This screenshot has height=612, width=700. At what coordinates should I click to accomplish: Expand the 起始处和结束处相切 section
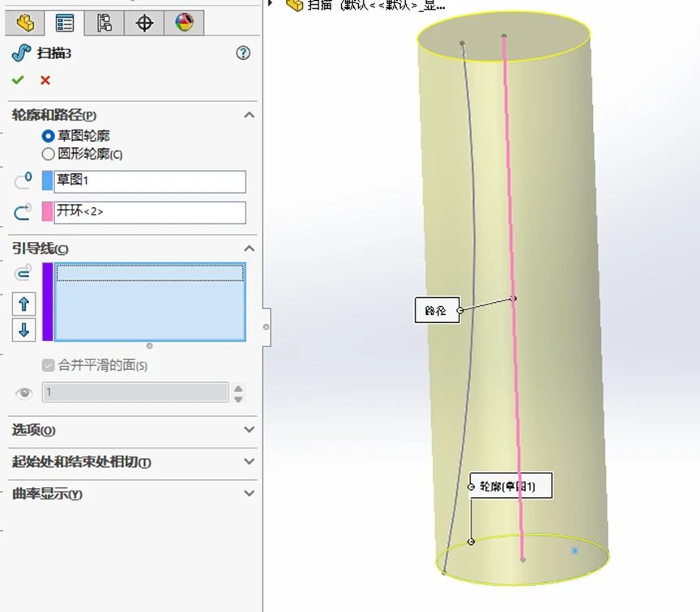click(x=249, y=461)
